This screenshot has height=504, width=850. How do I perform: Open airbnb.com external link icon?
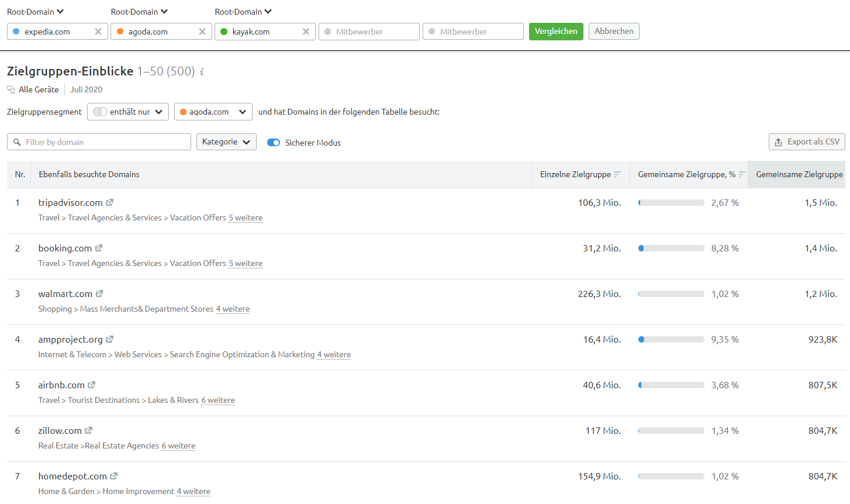point(92,385)
